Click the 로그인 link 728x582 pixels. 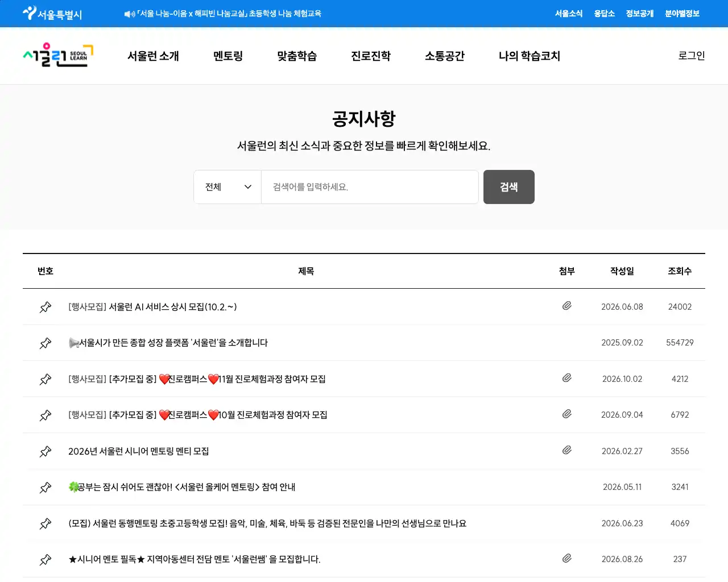click(x=692, y=56)
